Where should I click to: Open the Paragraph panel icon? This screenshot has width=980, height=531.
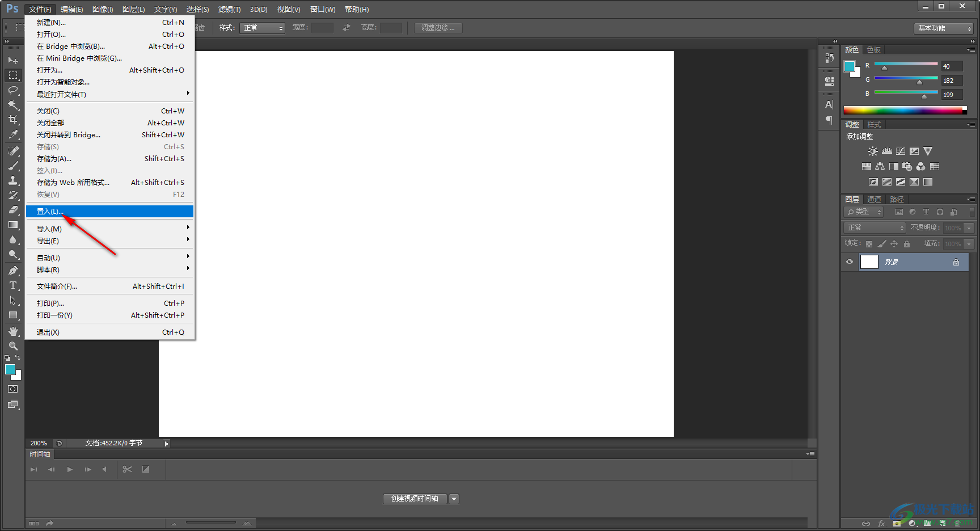pos(829,120)
